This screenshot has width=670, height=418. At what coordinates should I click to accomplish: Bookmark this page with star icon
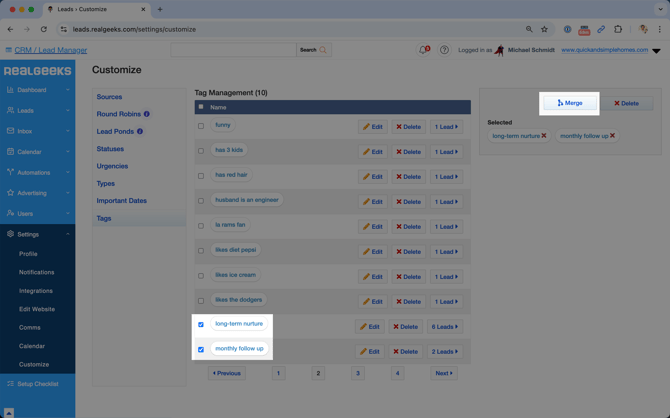pyautogui.click(x=544, y=29)
